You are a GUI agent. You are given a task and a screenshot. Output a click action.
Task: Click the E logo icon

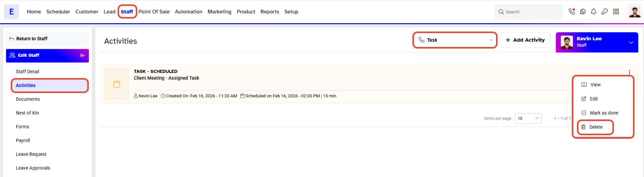pos(11,12)
